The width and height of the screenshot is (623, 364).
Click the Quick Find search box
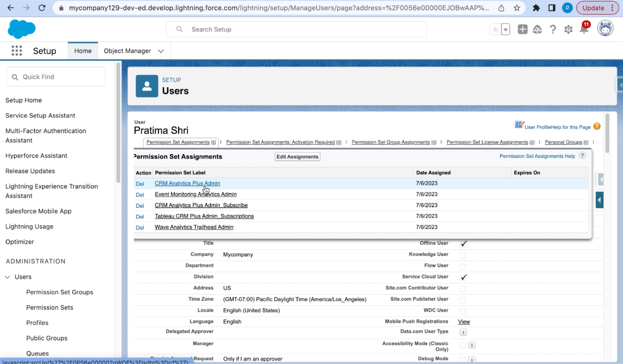(x=56, y=77)
